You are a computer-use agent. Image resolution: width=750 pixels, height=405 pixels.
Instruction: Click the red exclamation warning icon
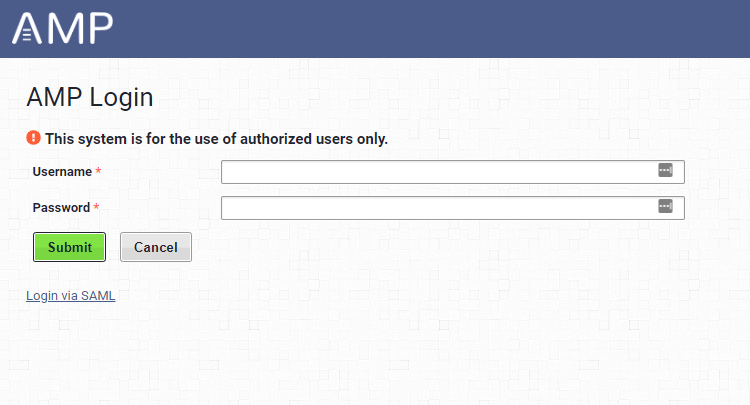(x=33, y=138)
